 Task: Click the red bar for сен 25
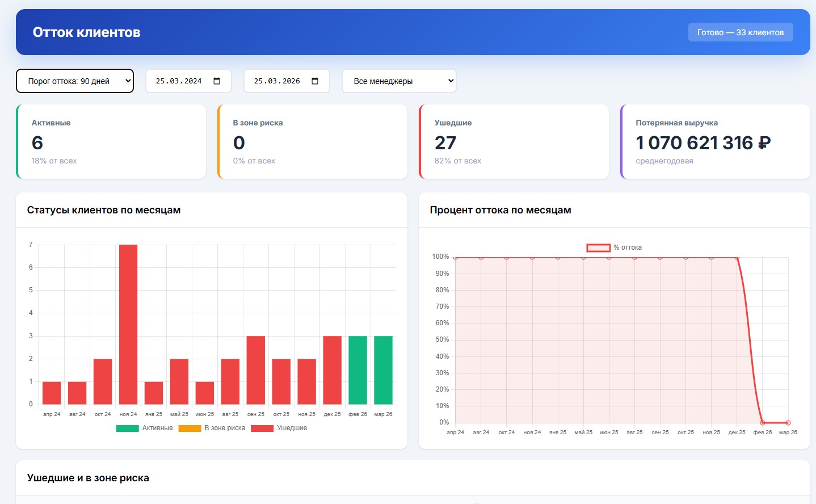pyautogui.click(x=256, y=370)
